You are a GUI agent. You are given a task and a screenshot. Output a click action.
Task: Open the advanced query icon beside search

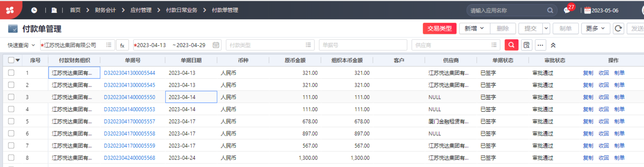point(527,45)
